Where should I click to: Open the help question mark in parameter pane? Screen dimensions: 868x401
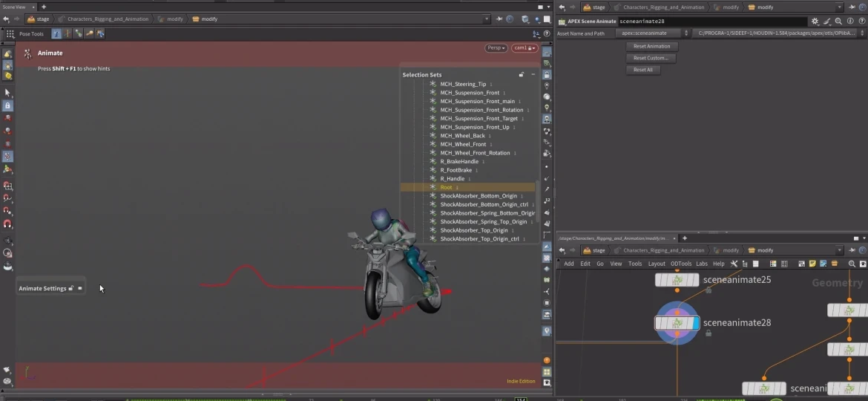point(861,21)
